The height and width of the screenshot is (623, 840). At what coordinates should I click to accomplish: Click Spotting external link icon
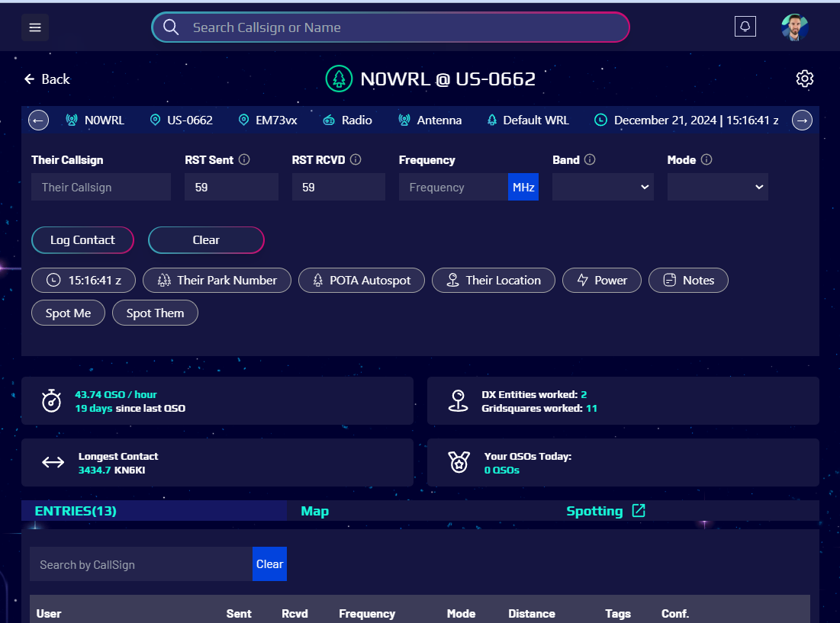[x=639, y=511]
